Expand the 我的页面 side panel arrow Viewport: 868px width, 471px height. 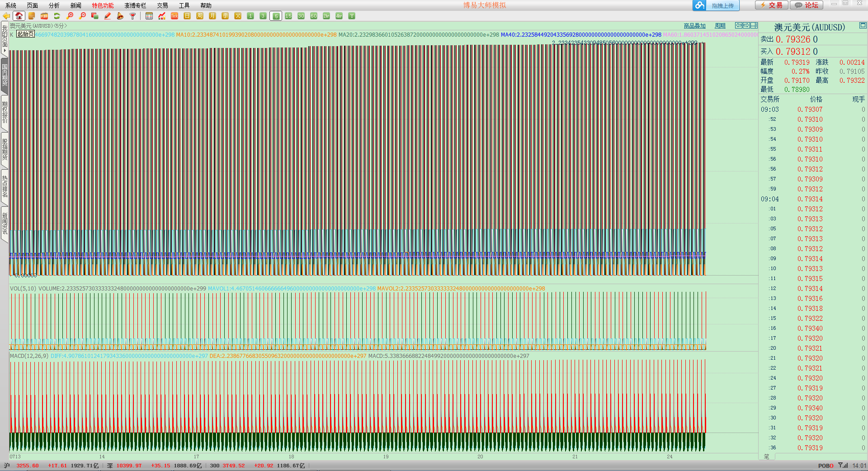(5, 51)
